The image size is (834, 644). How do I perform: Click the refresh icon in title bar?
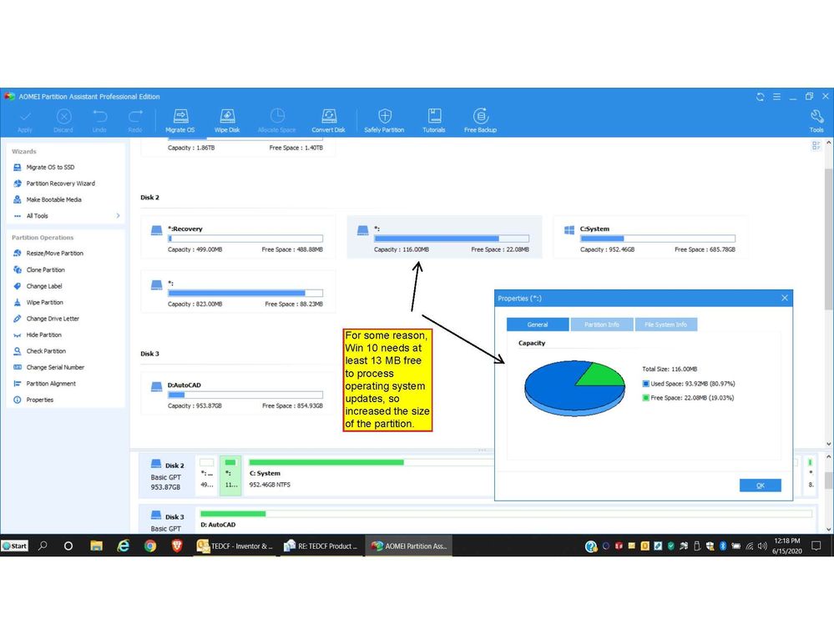pos(760,97)
